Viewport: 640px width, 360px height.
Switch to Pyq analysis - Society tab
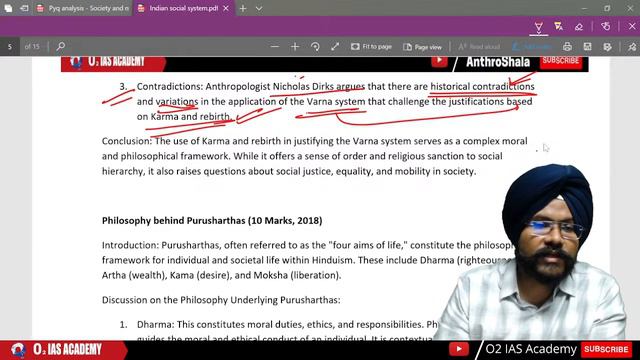83,8
